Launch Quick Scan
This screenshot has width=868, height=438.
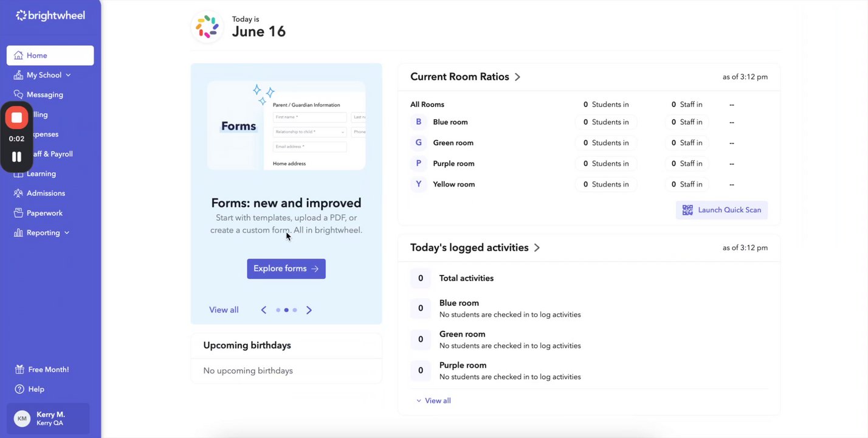(722, 210)
